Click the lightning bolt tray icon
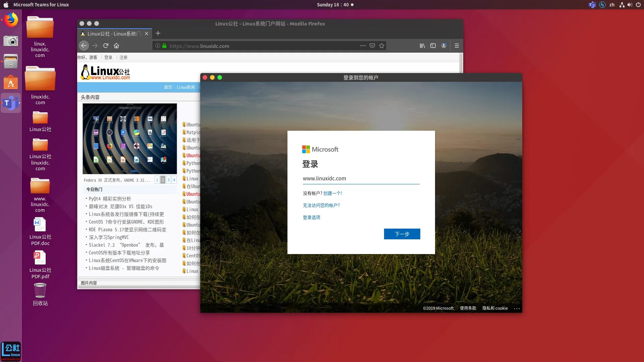644x362 pixels. tap(602, 5)
